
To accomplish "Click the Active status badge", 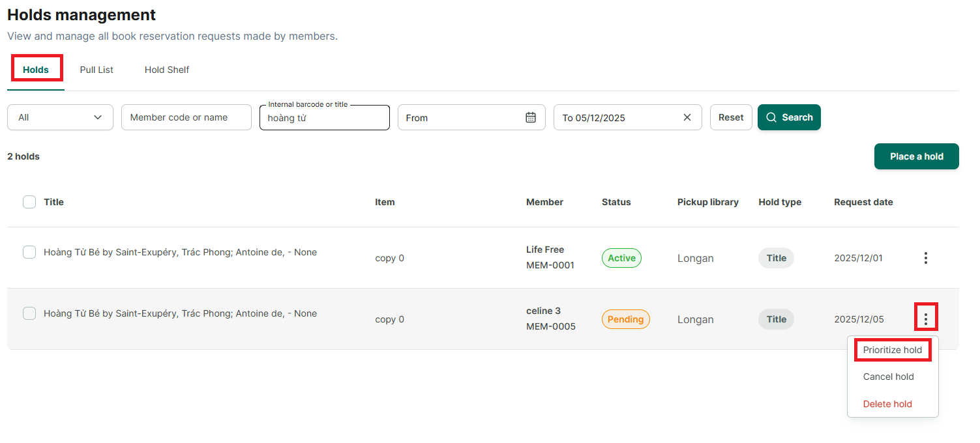I will (621, 258).
